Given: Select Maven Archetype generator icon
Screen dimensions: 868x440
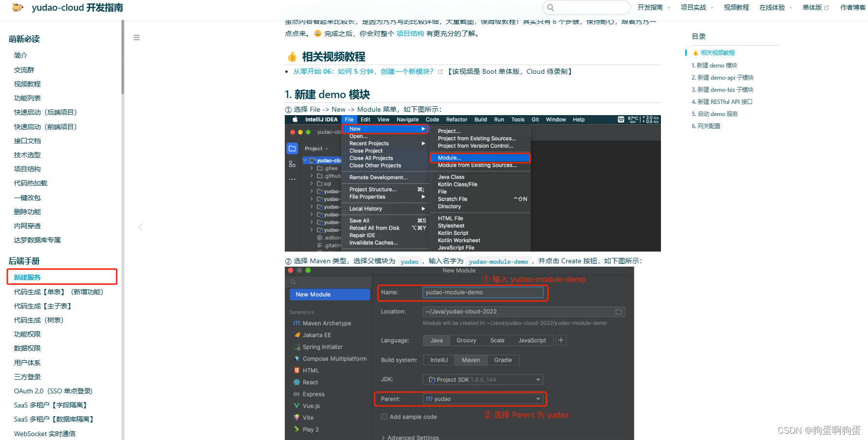Looking at the screenshot, I should click(x=296, y=323).
